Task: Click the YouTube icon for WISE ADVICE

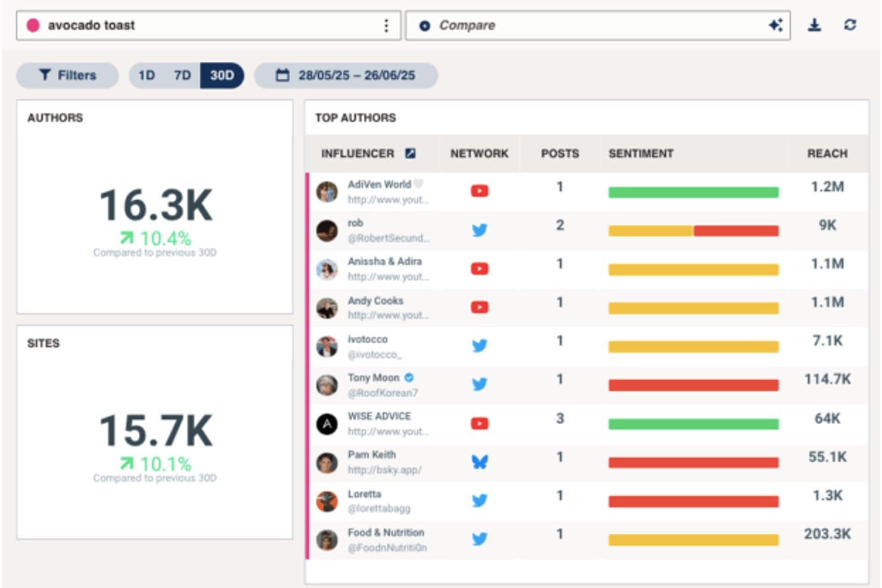Action: [x=479, y=424]
